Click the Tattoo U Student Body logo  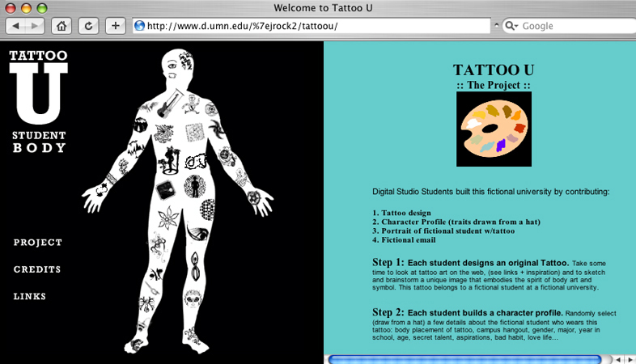tap(38, 101)
